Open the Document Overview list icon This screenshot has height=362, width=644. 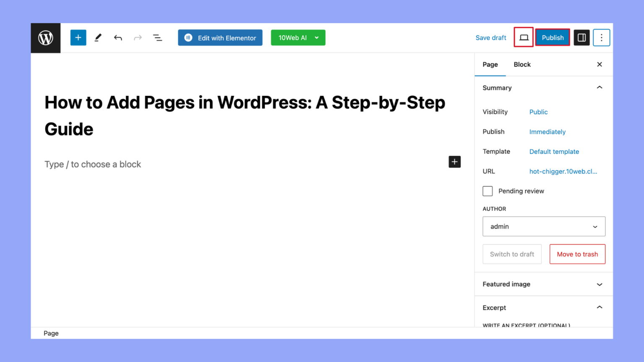pos(158,37)
